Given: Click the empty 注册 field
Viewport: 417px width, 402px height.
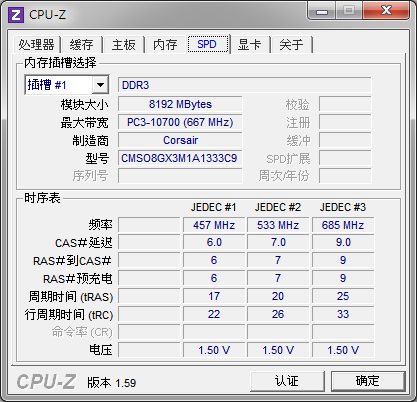Looking at the screenshot, I should point(345,122).
